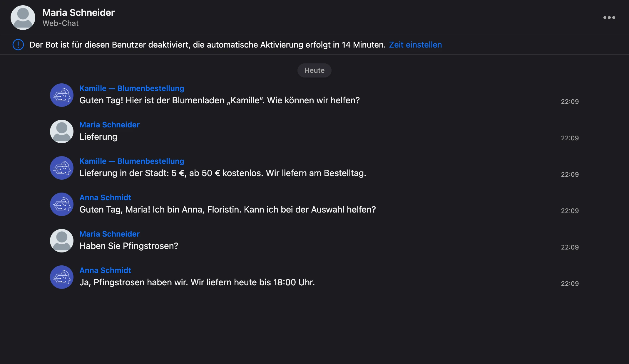The height and width of the screenshot is (364, 629).
Task: Open Maria Schneider name above 'Lieferung'
Action: click(109, 125)
